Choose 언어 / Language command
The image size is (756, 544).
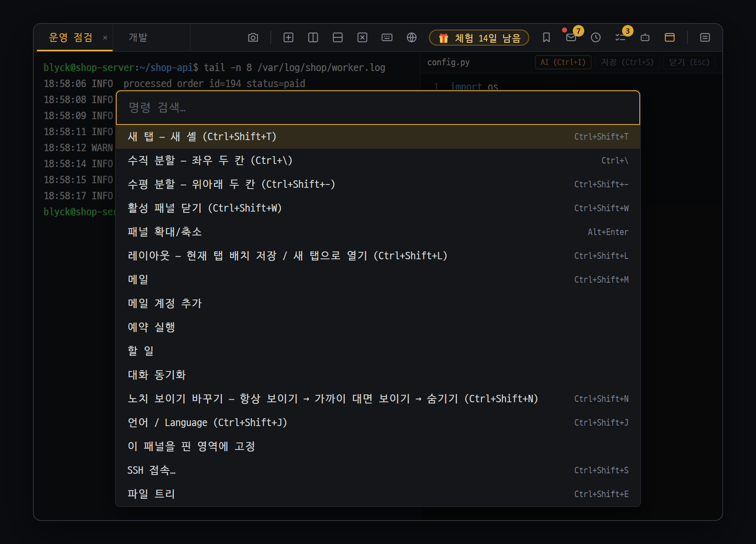(x=378, y=422)
